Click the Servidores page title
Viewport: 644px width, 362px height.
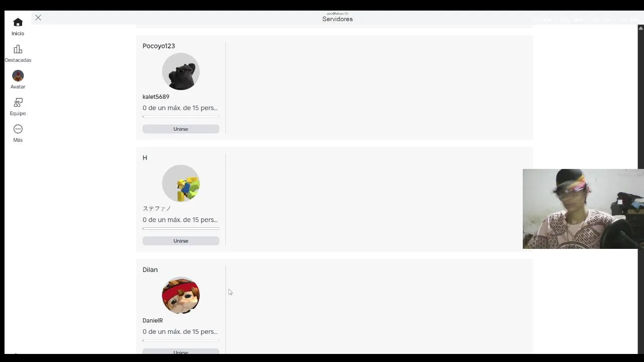click(x=338, y=19)
